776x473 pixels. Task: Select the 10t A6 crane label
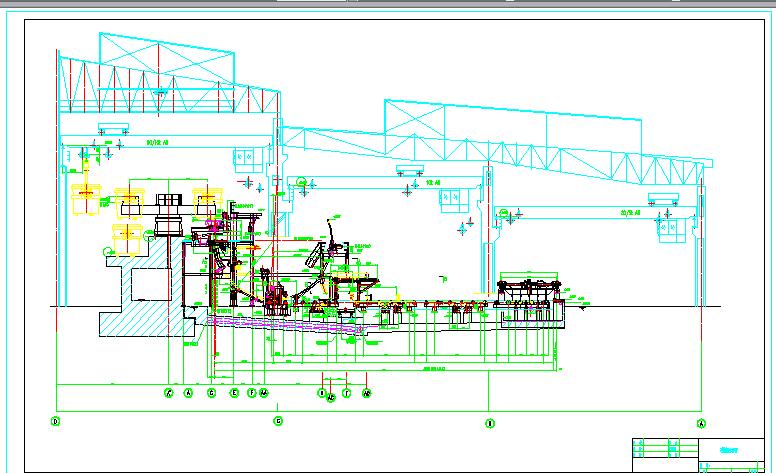(433, 183)
